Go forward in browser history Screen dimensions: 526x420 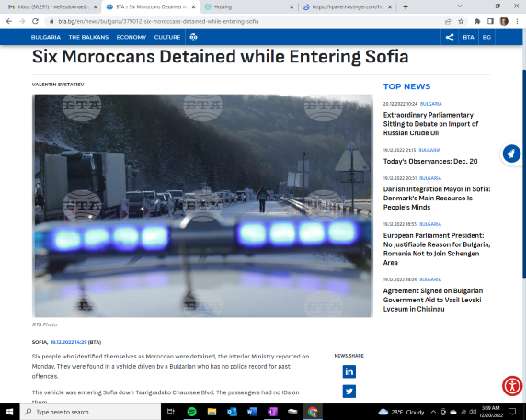[22, 21]
